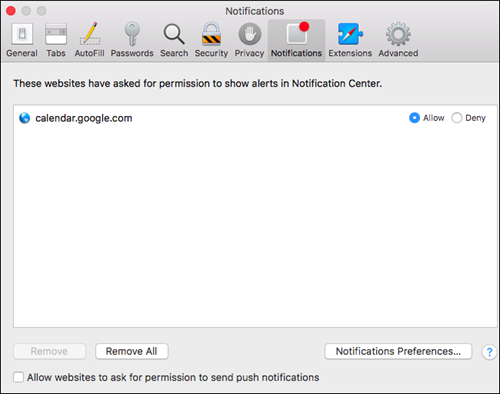Open AutoFill pencil icon settings
The image size is (500, 394).
click(x=89, y=40)
